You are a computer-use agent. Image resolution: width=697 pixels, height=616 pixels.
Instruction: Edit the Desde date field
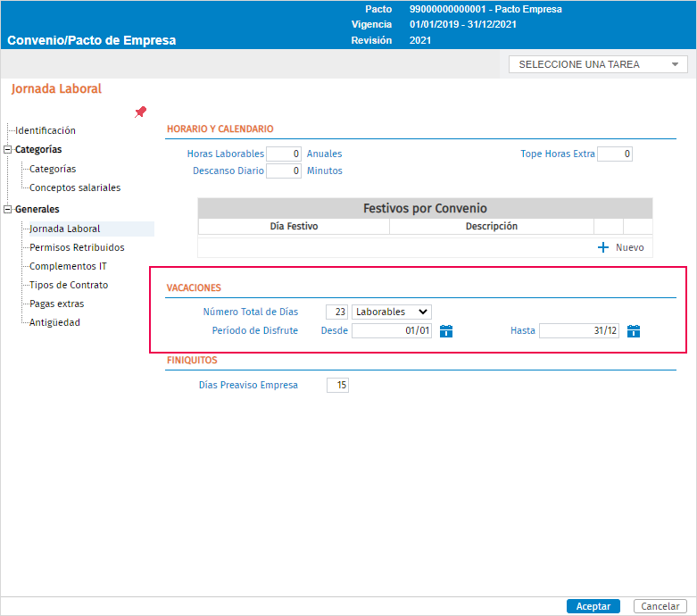click(392, 330)
